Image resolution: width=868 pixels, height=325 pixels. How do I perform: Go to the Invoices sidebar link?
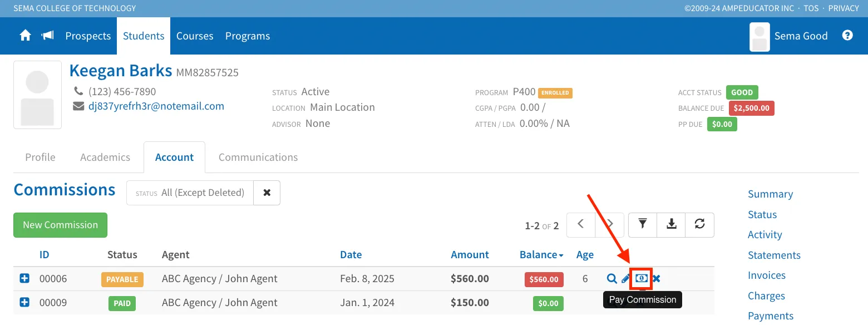point(767,275)
